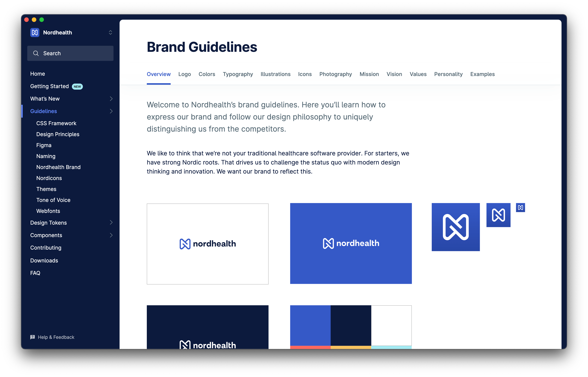The image size is (588, 377).
Task: Switch to the Typography tab
Action: coord(238,74)
